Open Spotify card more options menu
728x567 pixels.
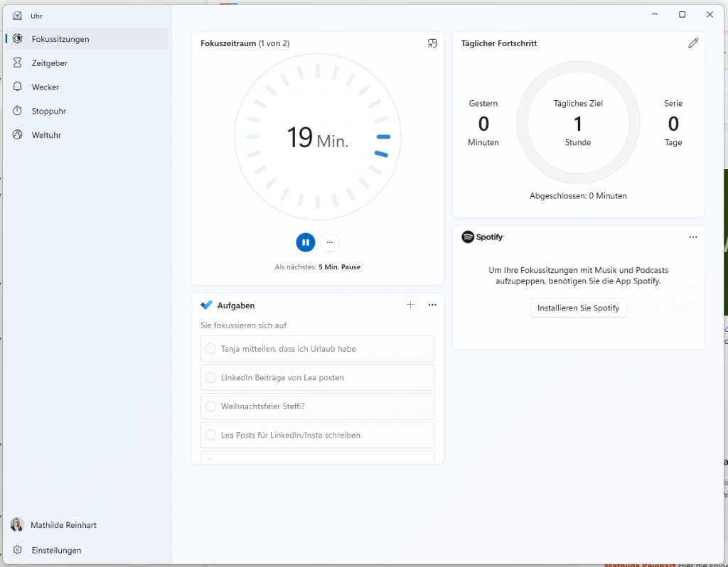point(692,237)
